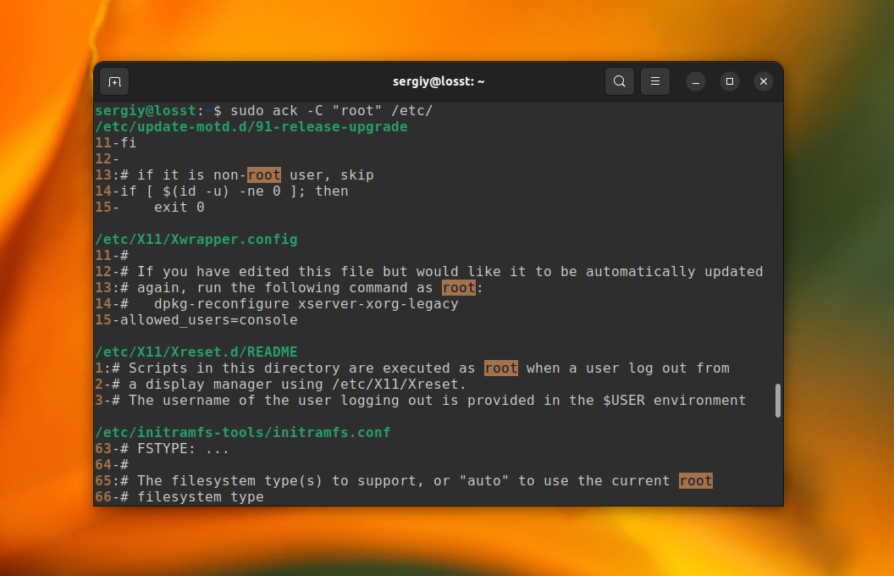Open the terminal search tool

point(619,82)
